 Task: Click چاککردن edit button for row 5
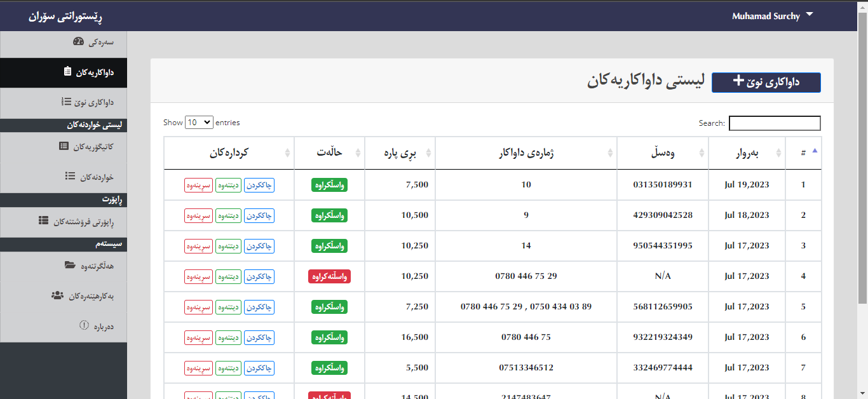[x=259, y=307]
